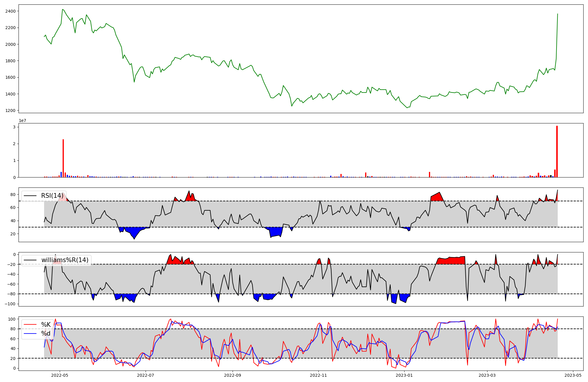The height and width of the screenshot is (382, 588).
Task: Click the -100 tick on Williams %R axis
Action: pos(10,304)
